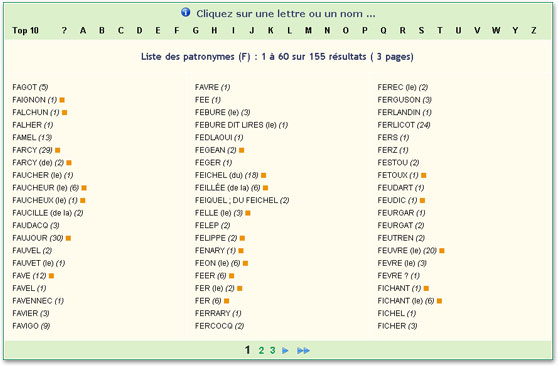Click orange marker beside FAUJOUR

pos(68,238)
